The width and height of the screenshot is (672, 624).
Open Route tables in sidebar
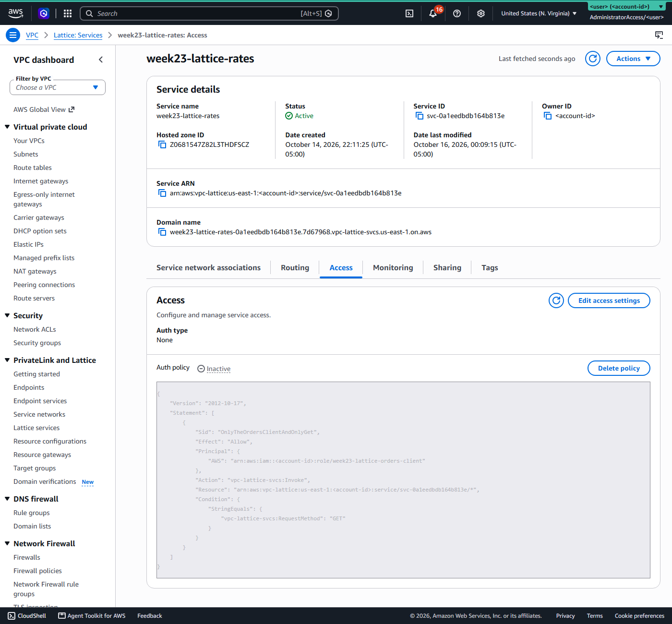click(33, 168)
